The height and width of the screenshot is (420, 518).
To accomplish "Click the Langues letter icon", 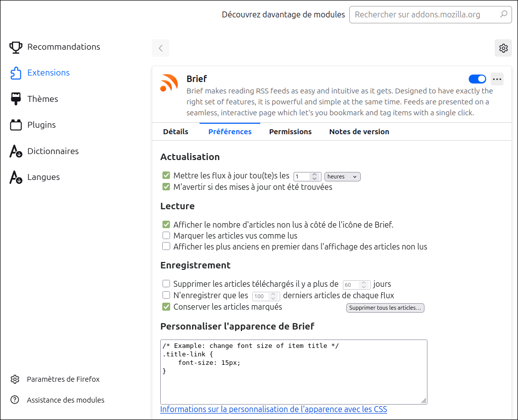I will click(x=15, y=177).
